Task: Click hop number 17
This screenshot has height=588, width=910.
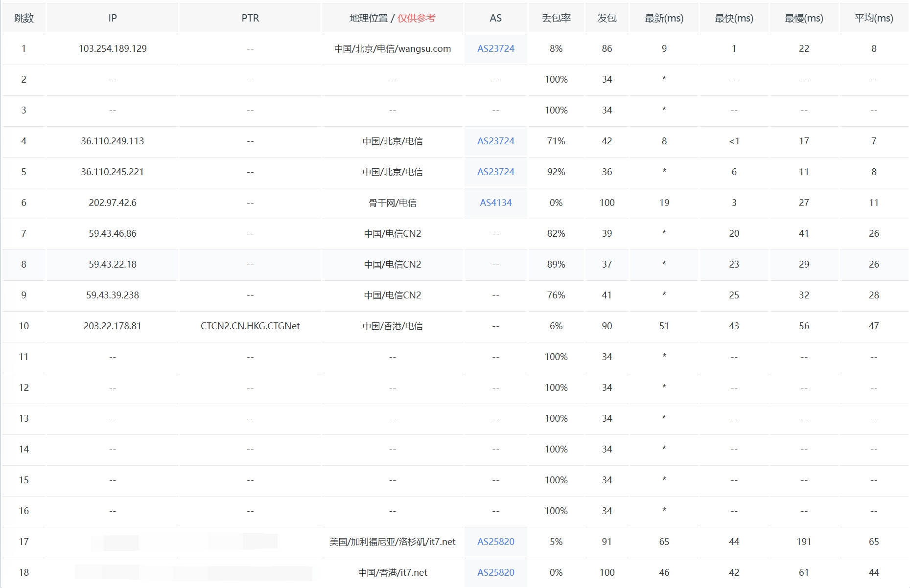Action: point(24,542)
